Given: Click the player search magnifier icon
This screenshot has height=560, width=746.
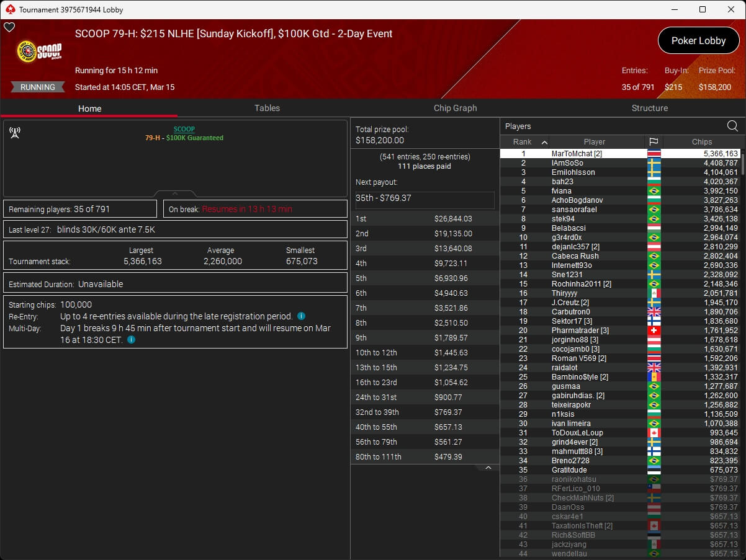Looking at the screenshot, I should tap(732, 127).
